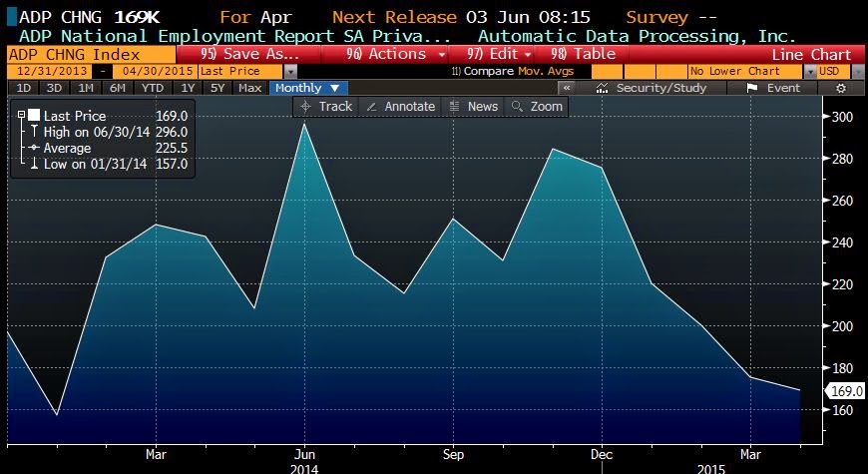868x474 pixels.
Task: Expand the Last Price field dropdown
Action: coord(289,72)
